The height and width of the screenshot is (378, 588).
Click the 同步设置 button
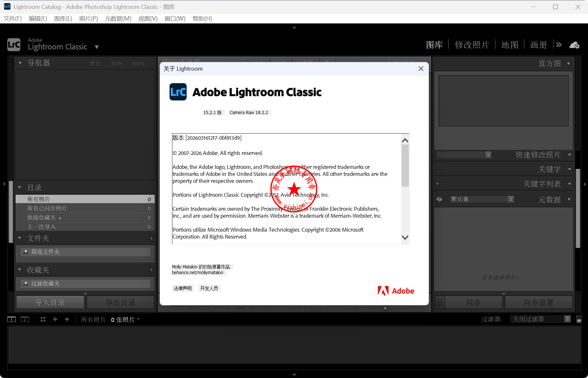tap(539, 302)
